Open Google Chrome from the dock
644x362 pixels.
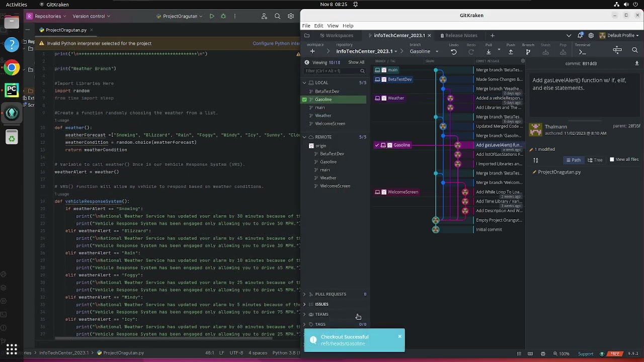pyautogui.click(x=12, y=67)
